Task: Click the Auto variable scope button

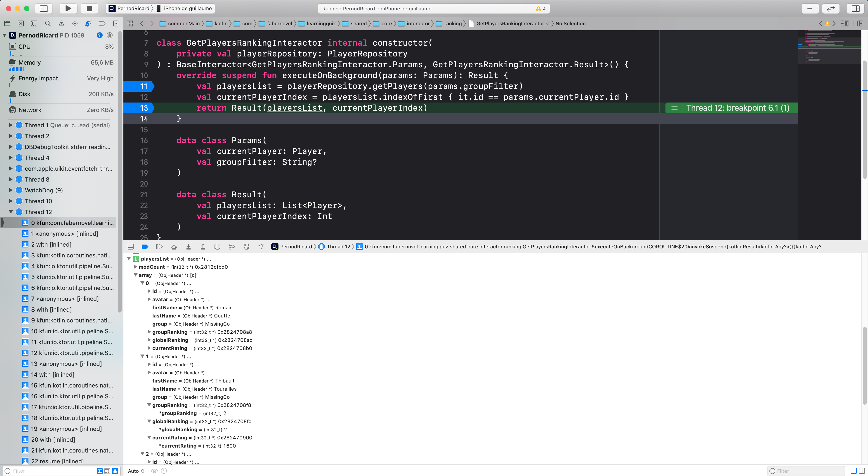Action: pos(135,471)
